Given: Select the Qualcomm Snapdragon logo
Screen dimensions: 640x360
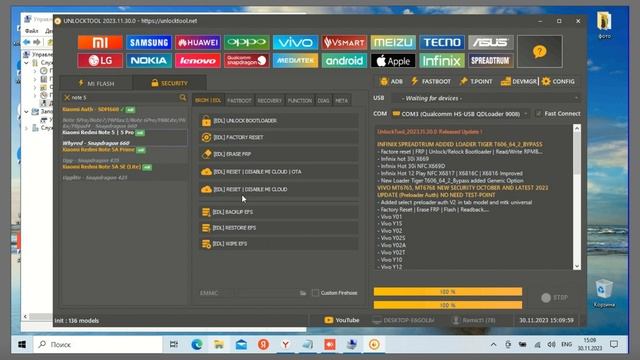Looking at the screenshot, I should (247, 61).
